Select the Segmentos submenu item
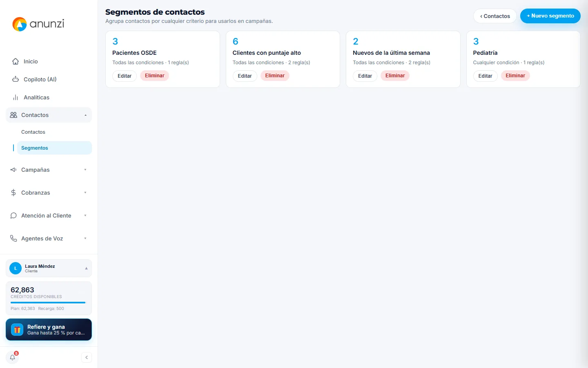 pos(54,148)
